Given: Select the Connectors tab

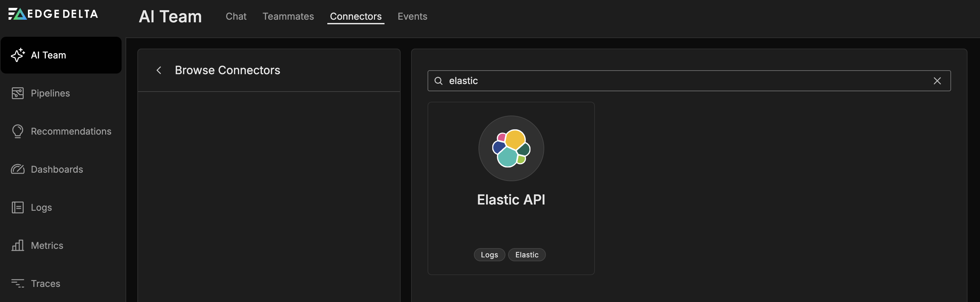Looking at the screenshot, I should click(x=355, y=16).
